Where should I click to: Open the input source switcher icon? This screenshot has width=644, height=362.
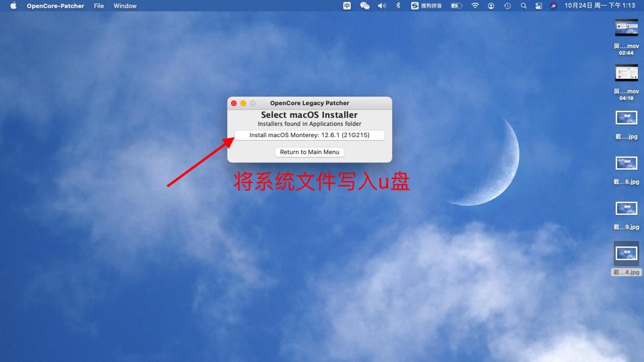pyautogui.click(x=347, y=6)
